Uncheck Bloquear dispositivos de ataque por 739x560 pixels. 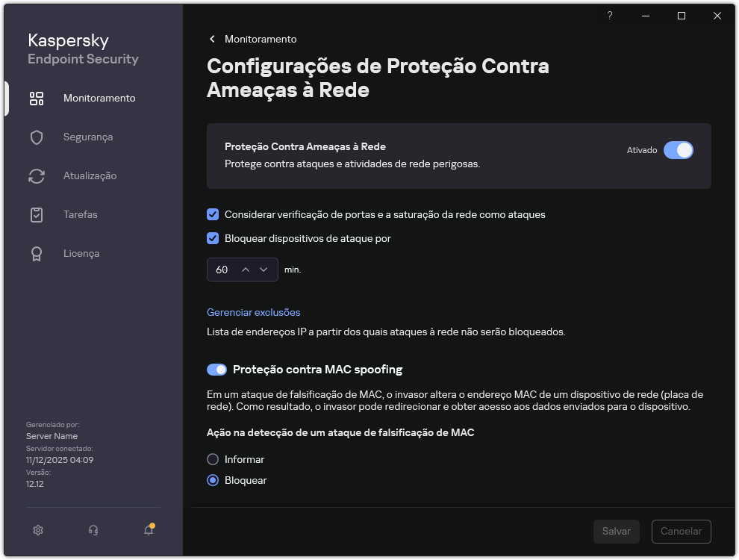[213, 238]
